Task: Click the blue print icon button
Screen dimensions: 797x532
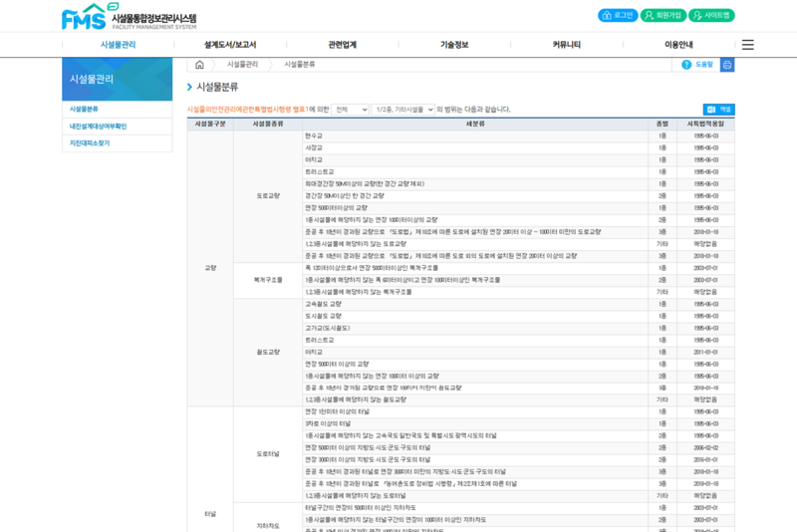Action: pyautogui.click(x=727, y=65)
